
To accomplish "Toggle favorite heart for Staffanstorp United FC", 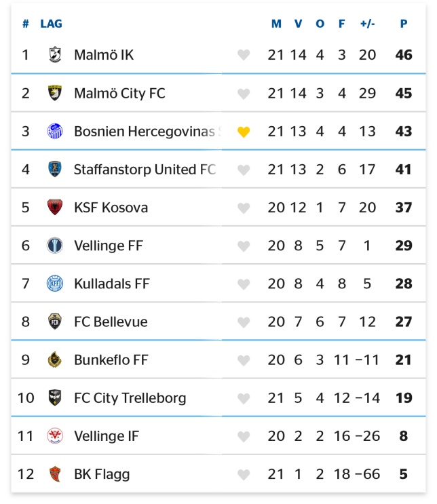I will pyautogui.click(x=244, y=170).
